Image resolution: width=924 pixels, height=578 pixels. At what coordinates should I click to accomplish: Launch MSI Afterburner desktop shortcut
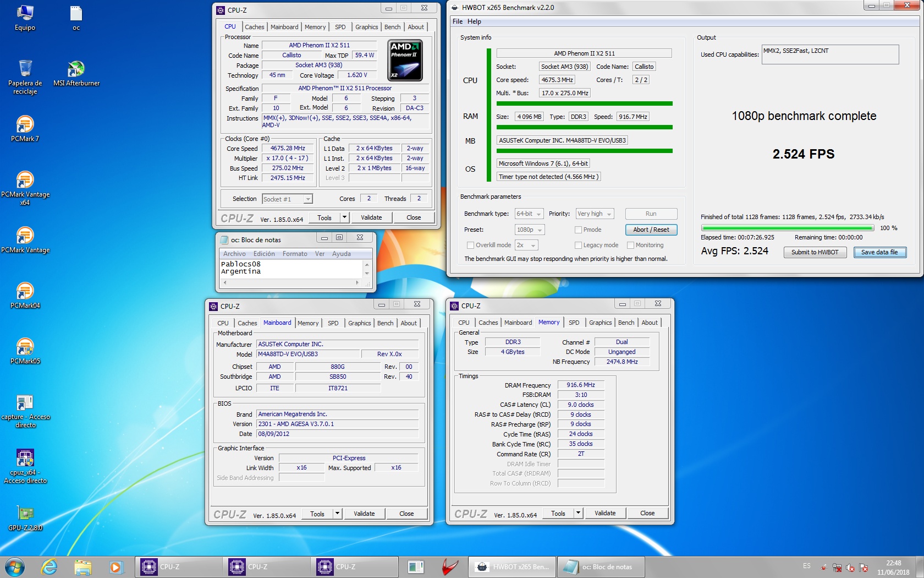(76, 73)
